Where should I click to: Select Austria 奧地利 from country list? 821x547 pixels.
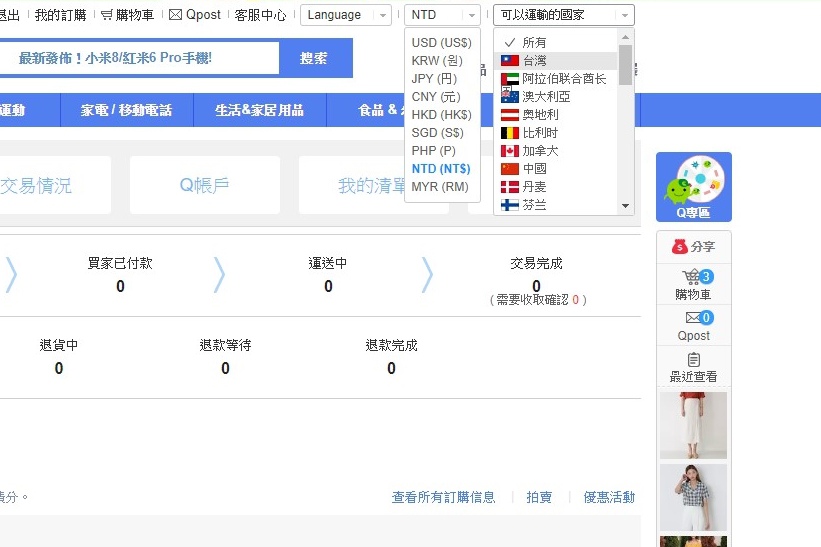[x=556, y=115]
